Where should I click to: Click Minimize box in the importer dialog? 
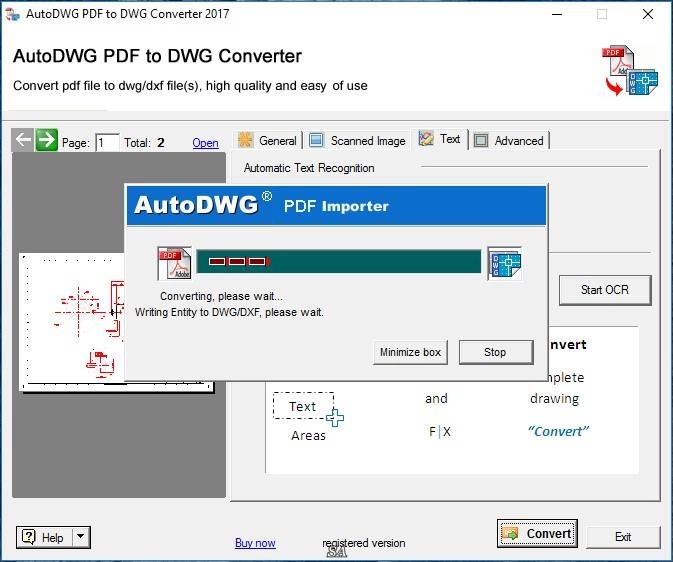point(410,352)
